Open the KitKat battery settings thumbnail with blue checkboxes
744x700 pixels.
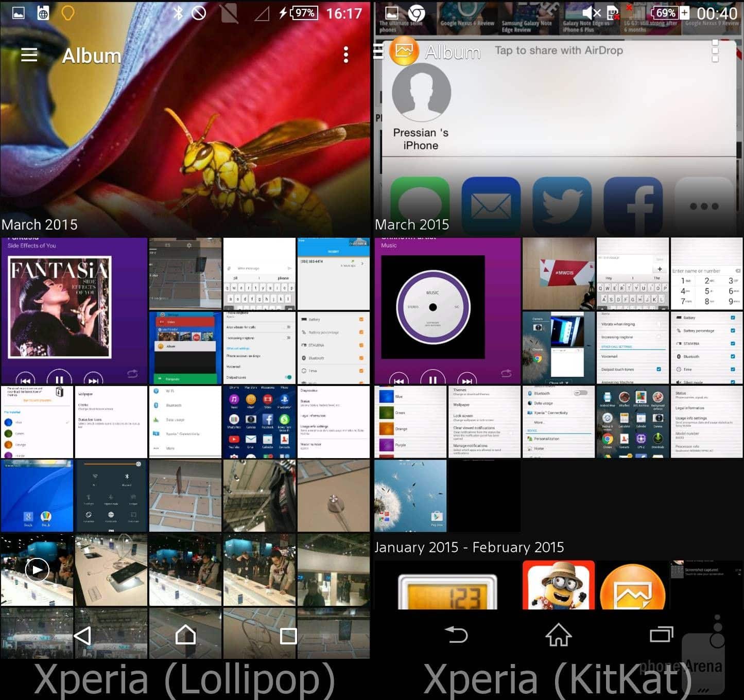[707, 348]
